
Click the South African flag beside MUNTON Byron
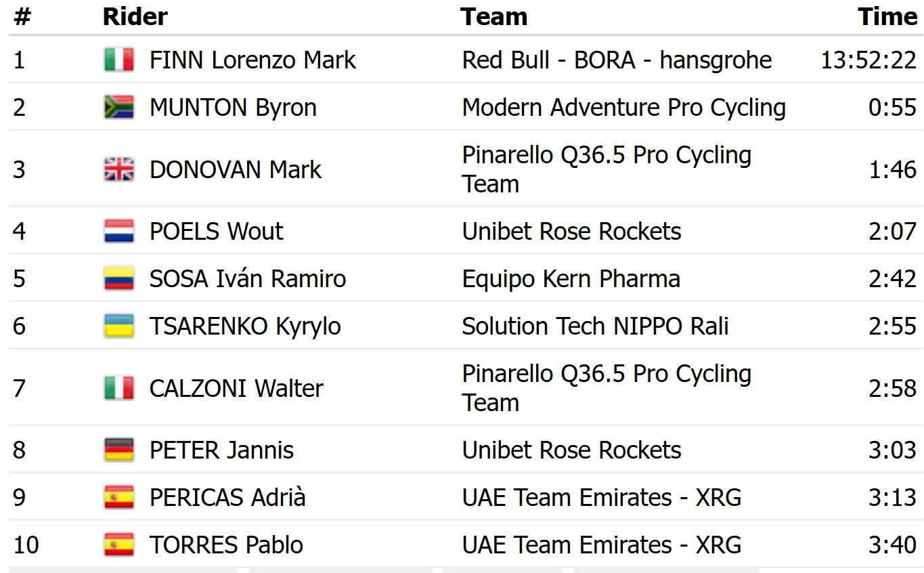click(119, 107)
